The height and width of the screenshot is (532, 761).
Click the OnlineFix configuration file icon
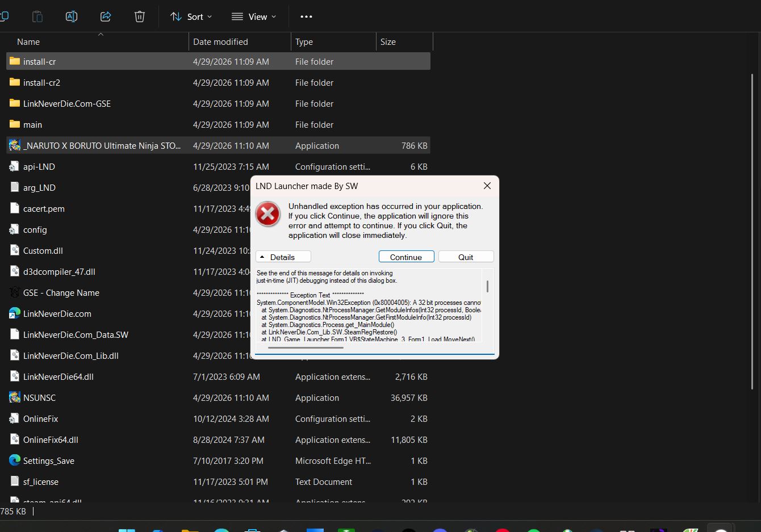point(15,418)
